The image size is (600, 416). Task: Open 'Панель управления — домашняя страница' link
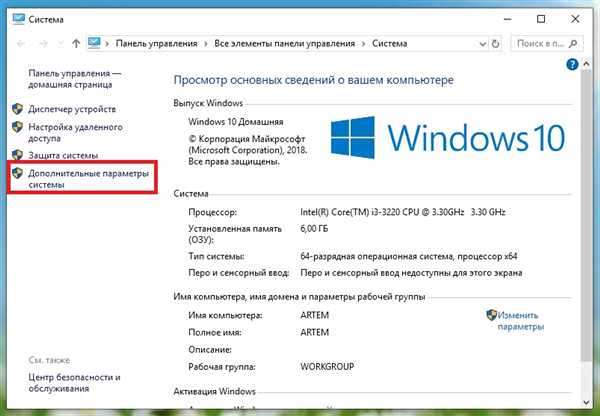75,79
